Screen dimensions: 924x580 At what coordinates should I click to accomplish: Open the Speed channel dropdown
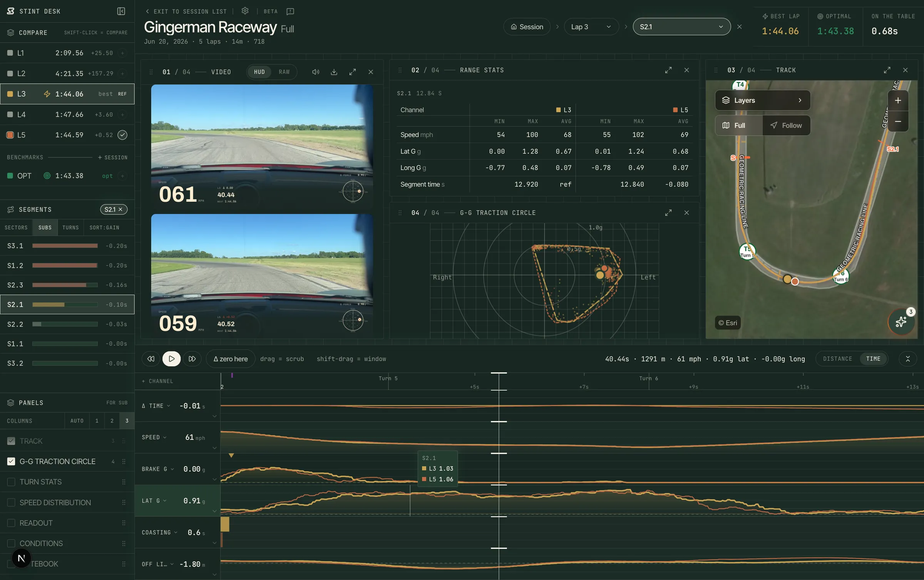[x=154, y=437]
